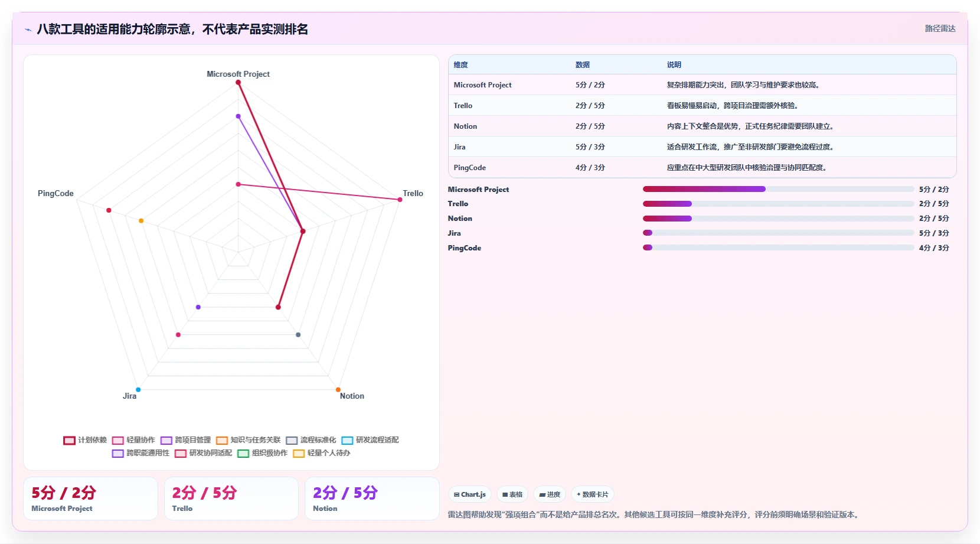Open the Notion 2分 / 5分 data card
This screenshot has height=544, width=980.
tap(372, 499)
